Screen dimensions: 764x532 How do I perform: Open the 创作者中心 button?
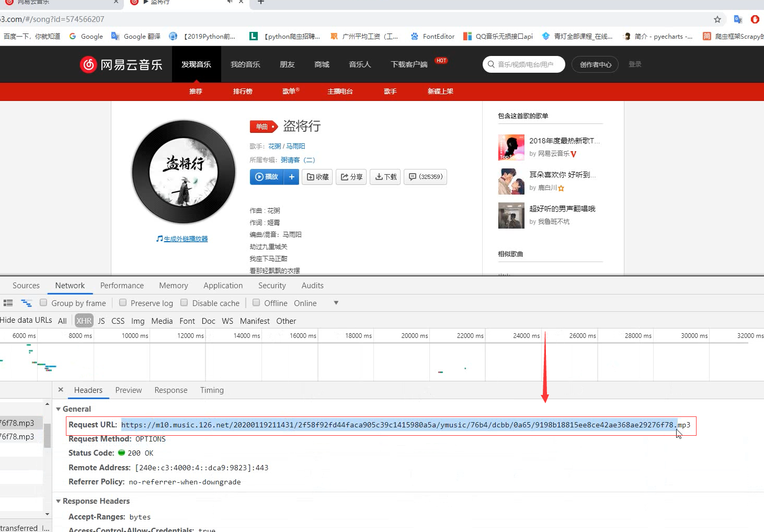click(595, 64)
